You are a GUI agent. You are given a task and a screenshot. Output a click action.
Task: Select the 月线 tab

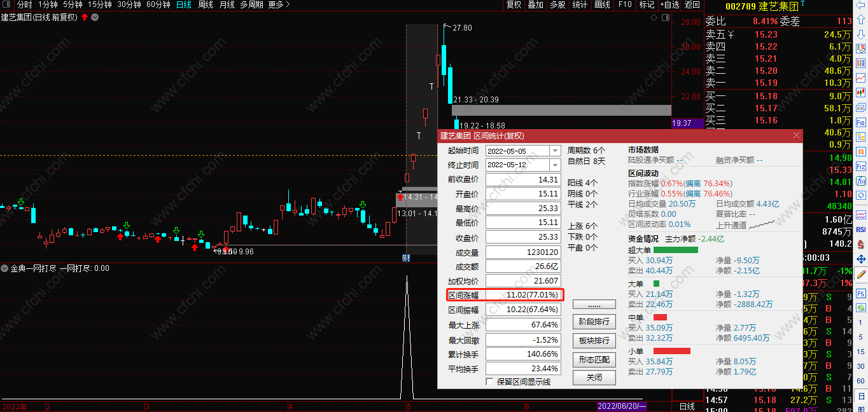pyautogui.click(x=227, y=4)
